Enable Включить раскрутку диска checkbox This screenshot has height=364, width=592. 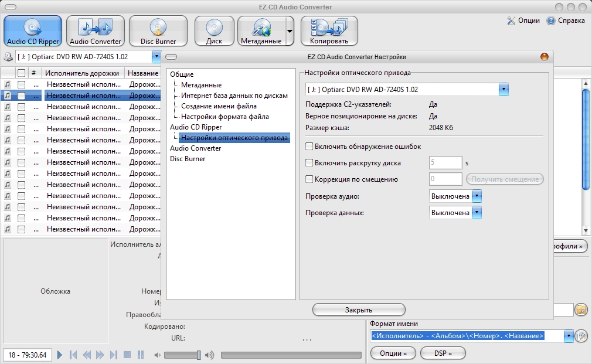click(309, 163)
